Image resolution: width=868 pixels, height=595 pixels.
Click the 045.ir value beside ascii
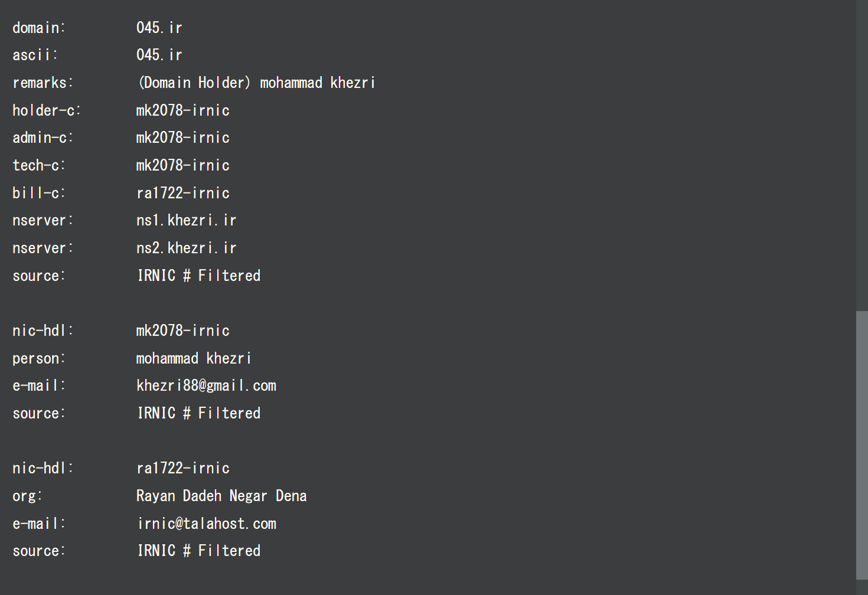pyautogui.click(x=159, y=55)
